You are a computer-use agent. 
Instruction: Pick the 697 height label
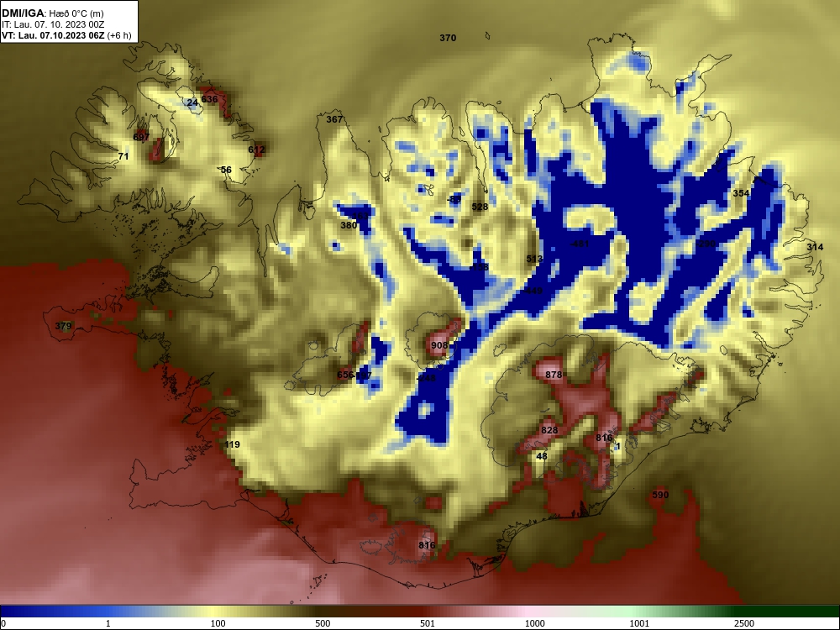point(141,137)
